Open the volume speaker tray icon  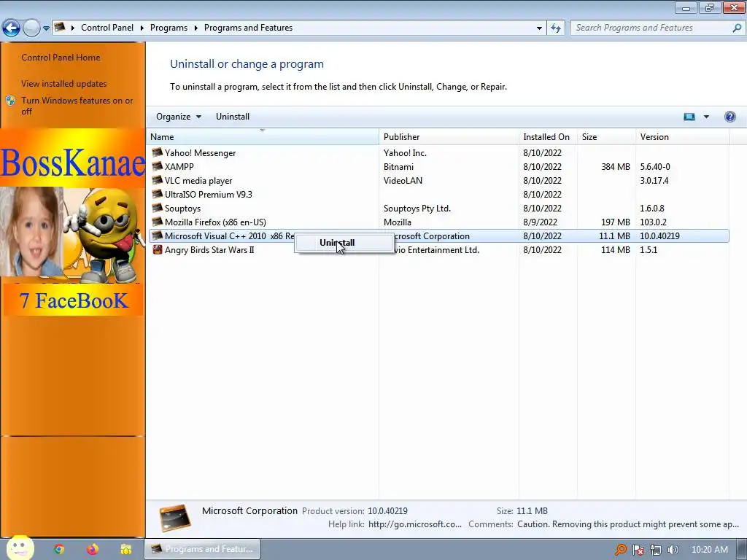[673, 550]
